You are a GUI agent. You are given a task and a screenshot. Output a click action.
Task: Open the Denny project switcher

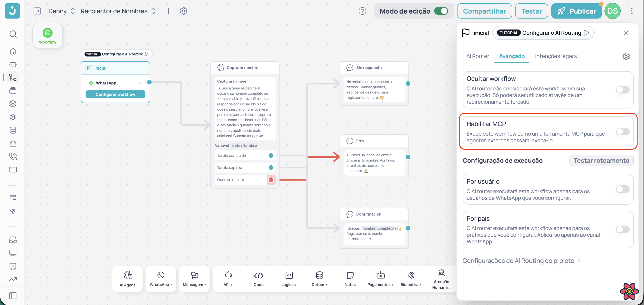point(61,11)
